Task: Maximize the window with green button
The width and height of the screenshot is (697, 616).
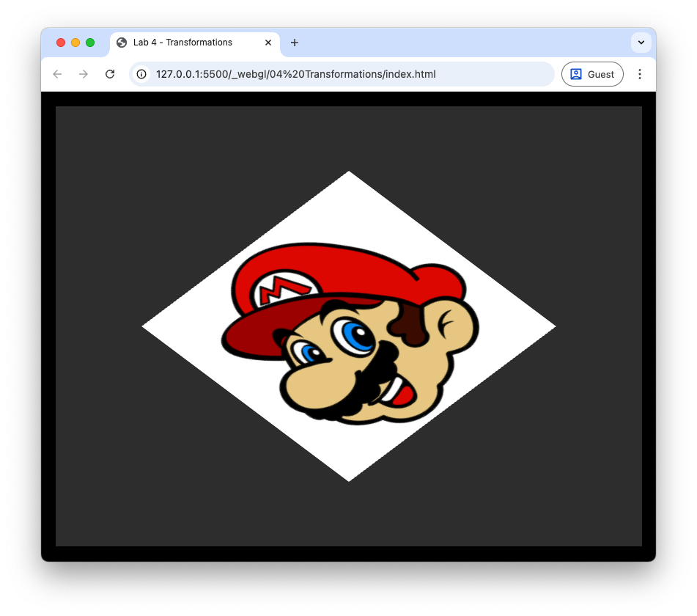Action: 90,43
